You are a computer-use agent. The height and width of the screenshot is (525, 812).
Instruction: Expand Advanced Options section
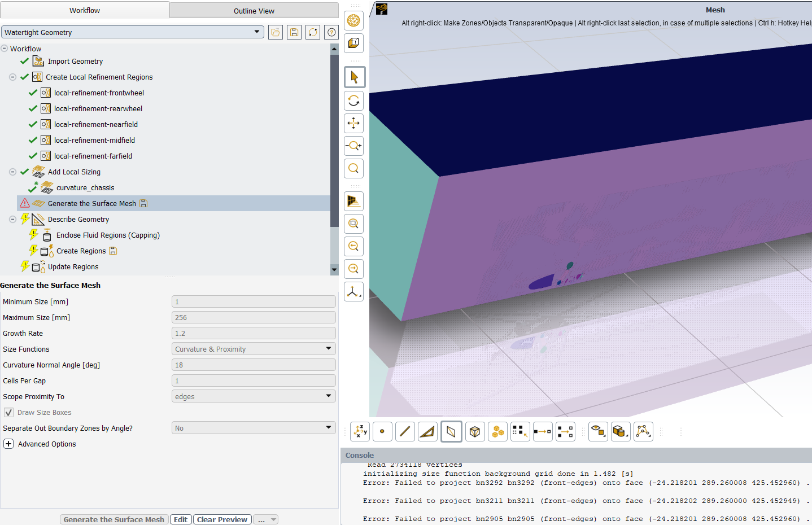point(8,444)
